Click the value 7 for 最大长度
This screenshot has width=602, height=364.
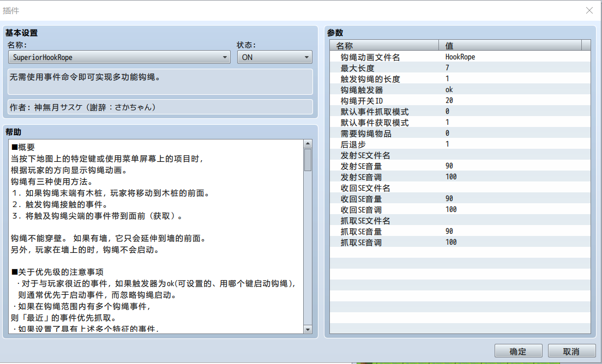(x=447, y=68)
